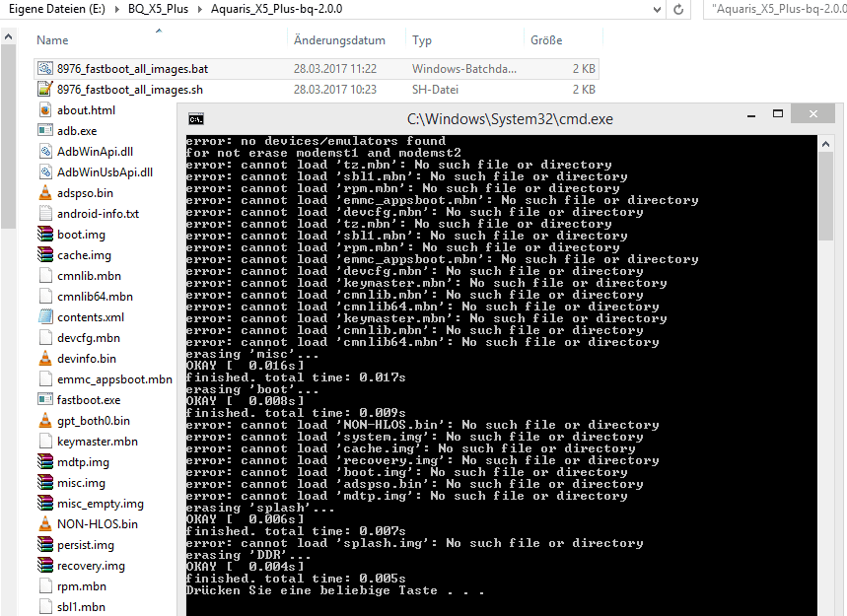Click the refresh button beside address bar
Viewport: 847px width, 616px height.
click(678, 9)
